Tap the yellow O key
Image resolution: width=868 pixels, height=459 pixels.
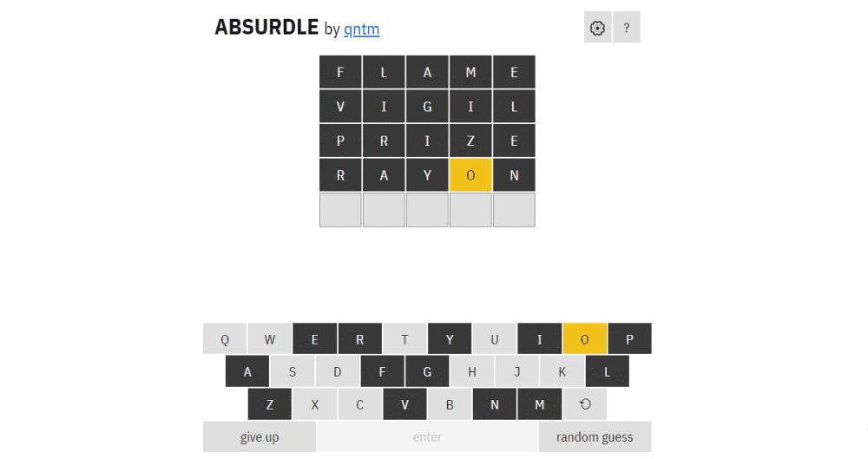point(584,339)
